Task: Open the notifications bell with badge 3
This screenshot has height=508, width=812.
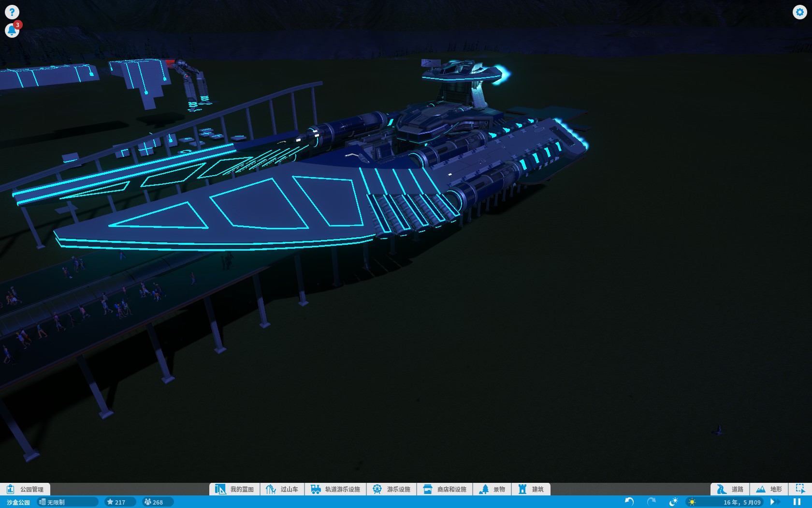Action: click(12, 30)
